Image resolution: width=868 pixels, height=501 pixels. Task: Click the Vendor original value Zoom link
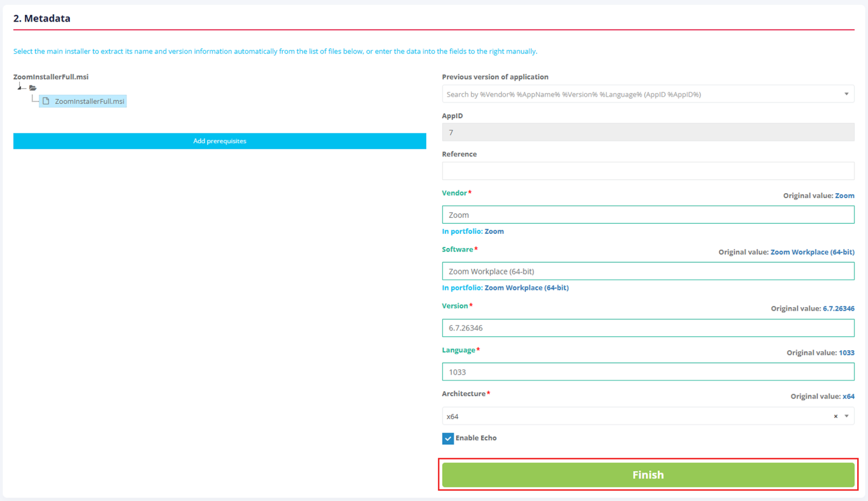[x=844, y=195]
